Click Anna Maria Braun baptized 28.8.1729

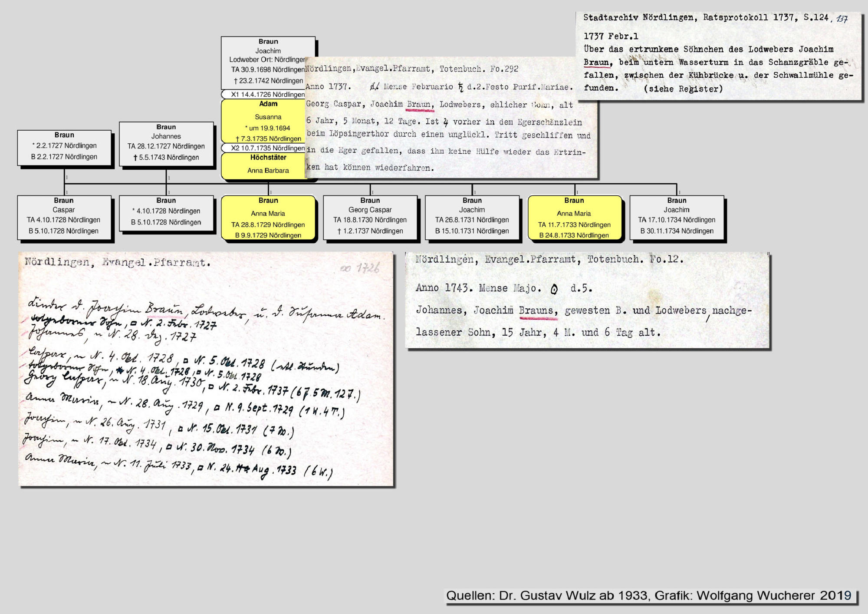tap(268, 218)
